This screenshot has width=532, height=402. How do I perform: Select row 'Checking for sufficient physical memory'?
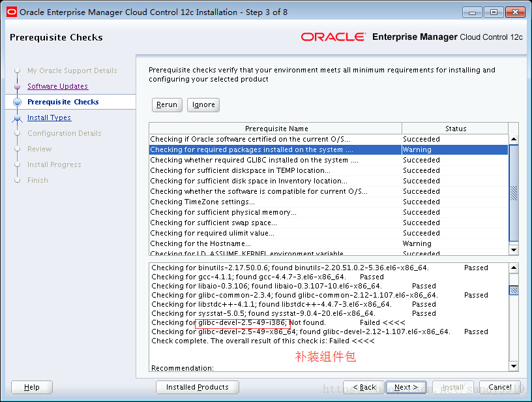pos(329,212)
